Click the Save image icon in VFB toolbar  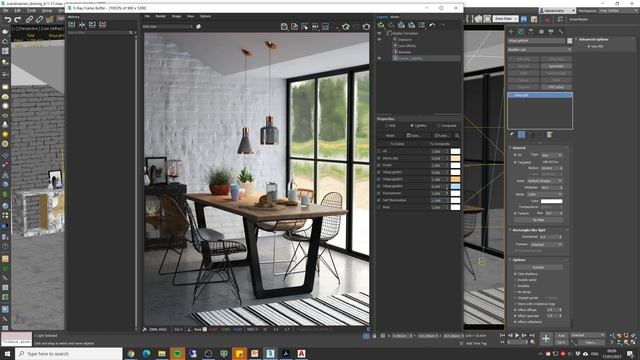(x=284, y=27)
